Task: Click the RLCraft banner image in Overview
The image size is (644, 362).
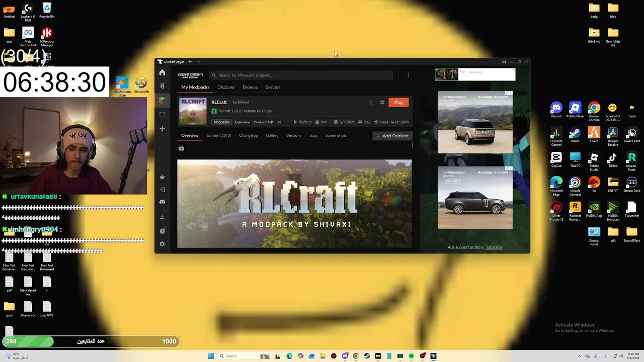Action: pyautogui.click(x=294, y=204)
